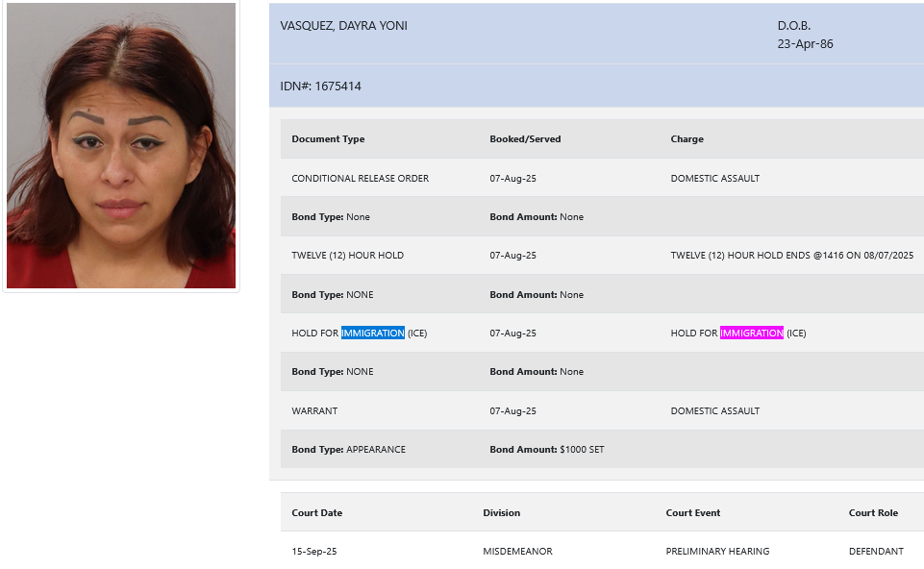The height and width of the screenshot is (569, 924).
Task: Click the 'Booked/Served' column header
Action: [x=525, y=139]
